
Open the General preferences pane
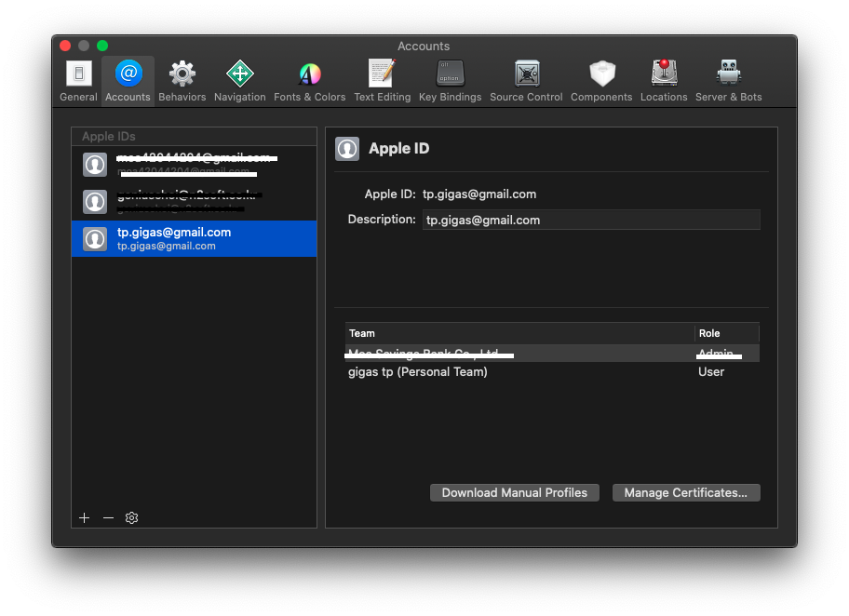(x=78, y=81)
